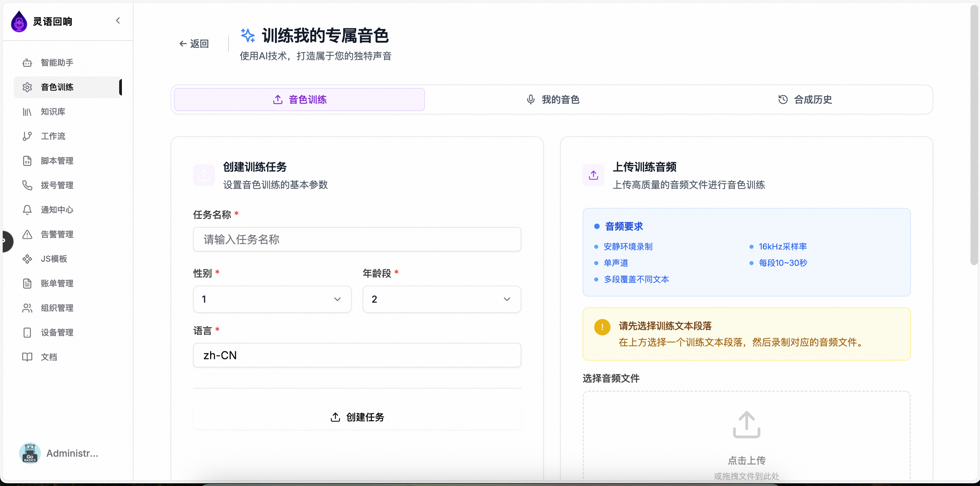The height and width of the screenshot is (486, 980).
Task: Click the 知识库 library icon
Action: 27,111
